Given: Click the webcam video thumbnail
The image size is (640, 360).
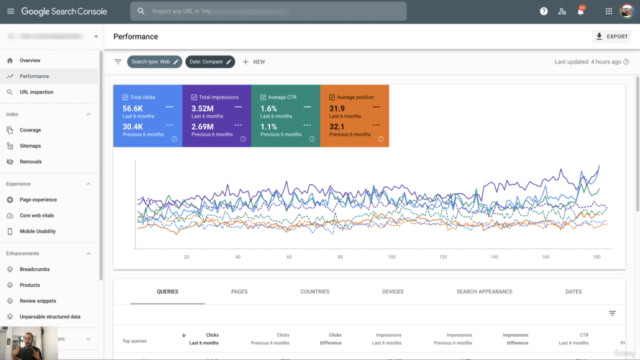Looking at the screenshot, I should pyautogui.click(x=29, y=343).
